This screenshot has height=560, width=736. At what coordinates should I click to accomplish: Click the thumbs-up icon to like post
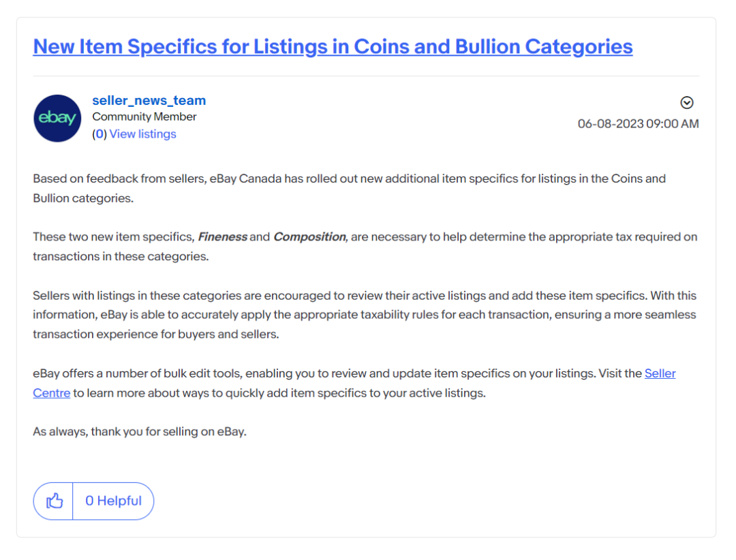[54, 501]
